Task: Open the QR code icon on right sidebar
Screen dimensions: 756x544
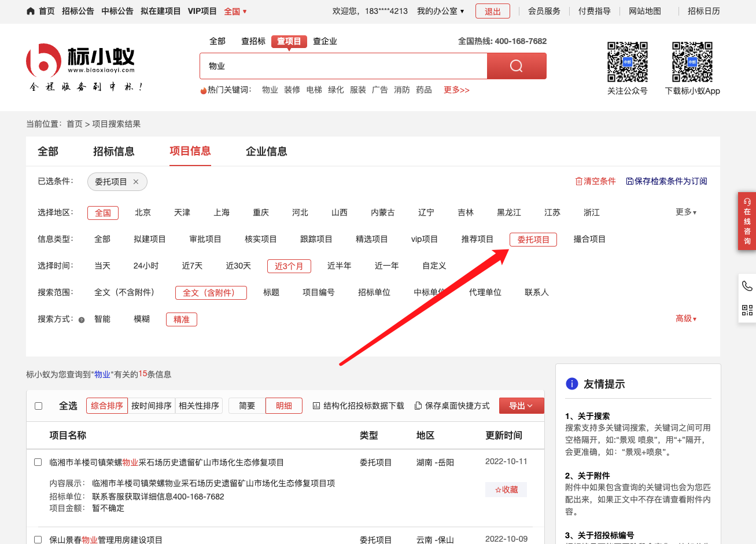Action: (x=747, y=310)
